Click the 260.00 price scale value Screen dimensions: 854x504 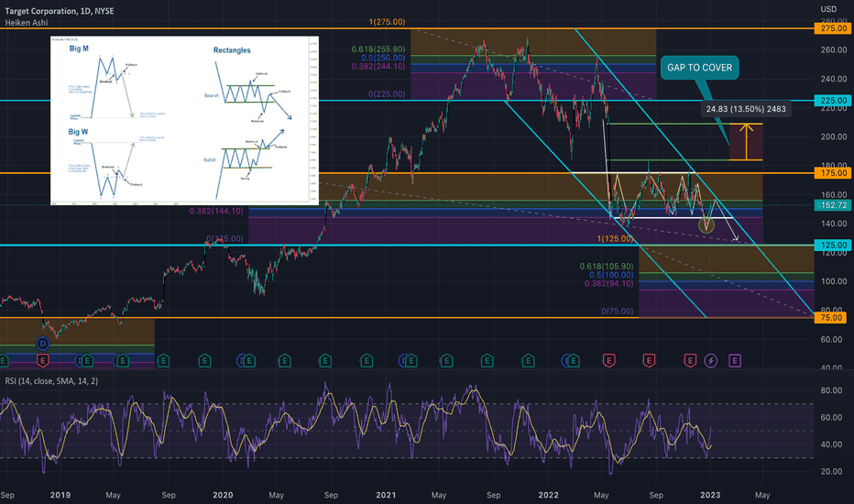pos(834,49)
